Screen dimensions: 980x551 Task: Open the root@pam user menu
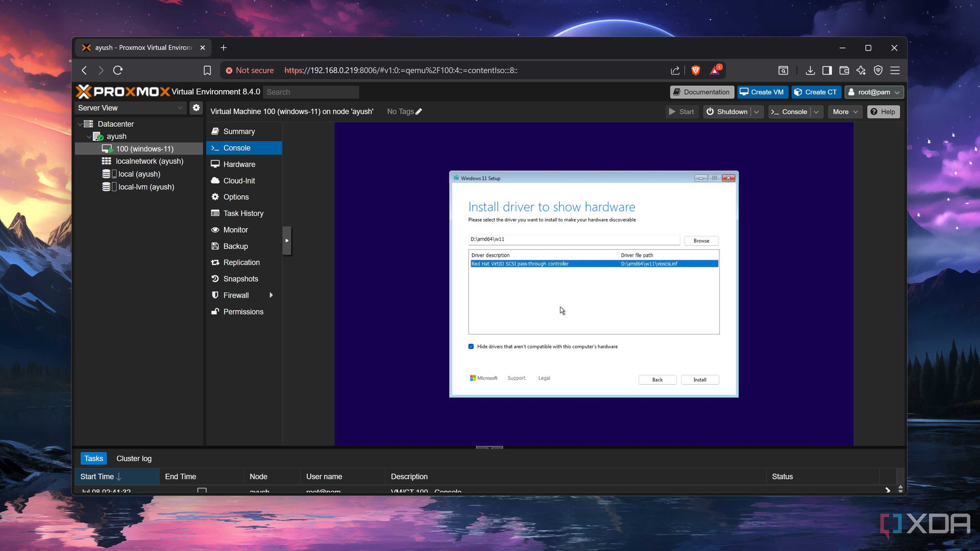coord(874,92)
